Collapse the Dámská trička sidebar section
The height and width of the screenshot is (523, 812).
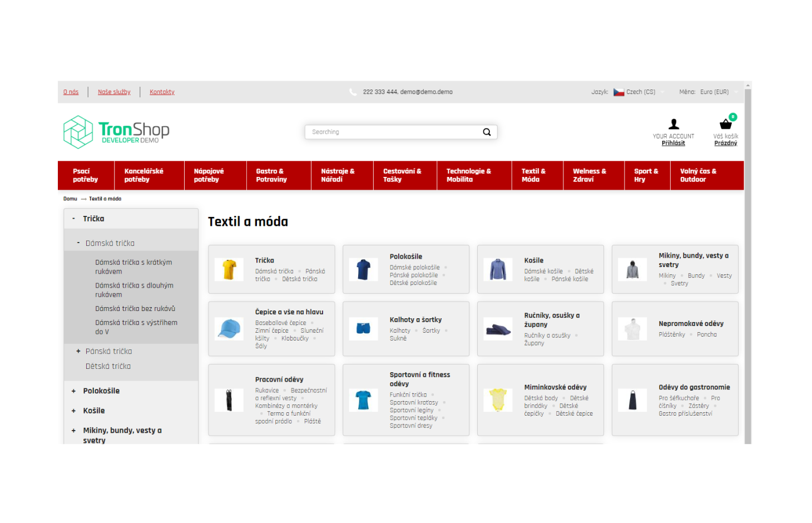click(78, 243)
